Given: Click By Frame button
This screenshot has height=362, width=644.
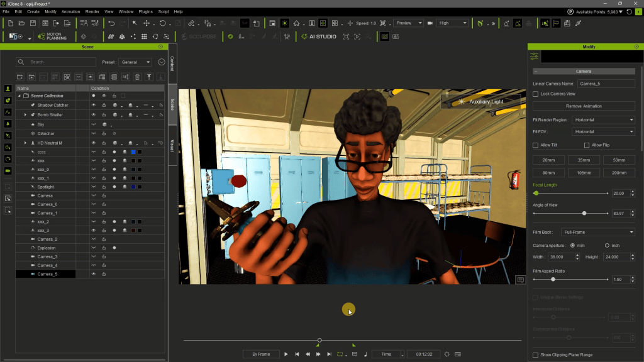Looking at the screenshot, I should point(261,354).
